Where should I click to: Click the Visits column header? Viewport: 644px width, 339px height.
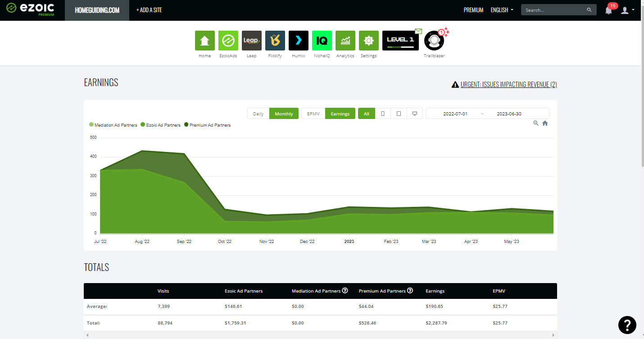[x=163, y=291]
